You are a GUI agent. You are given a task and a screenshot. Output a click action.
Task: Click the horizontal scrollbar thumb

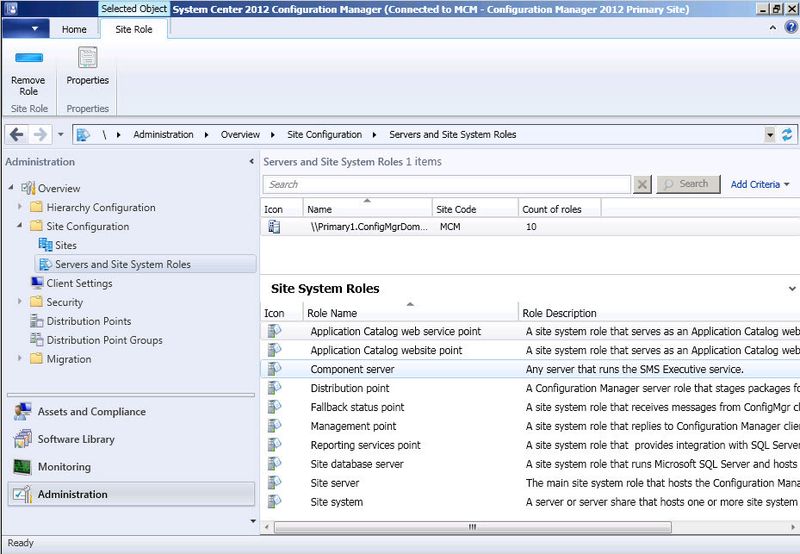click(472, 527)
